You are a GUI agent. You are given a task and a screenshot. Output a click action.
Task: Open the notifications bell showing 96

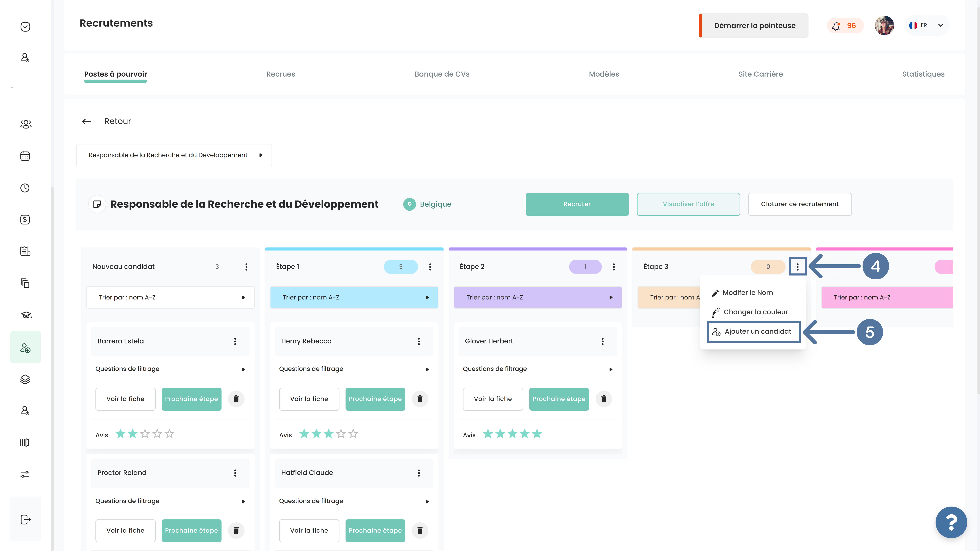pos(845,25)
